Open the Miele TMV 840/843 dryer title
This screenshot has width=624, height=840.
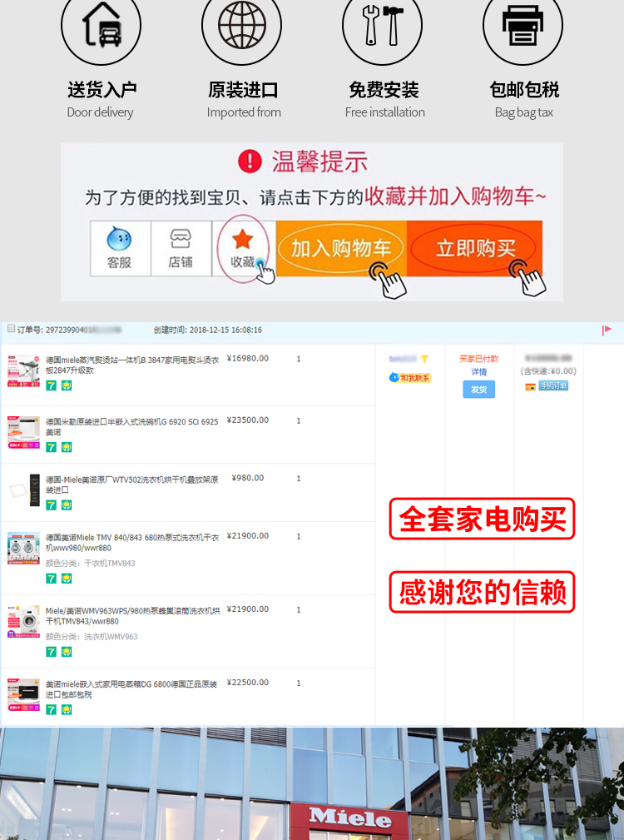[132, 542]
